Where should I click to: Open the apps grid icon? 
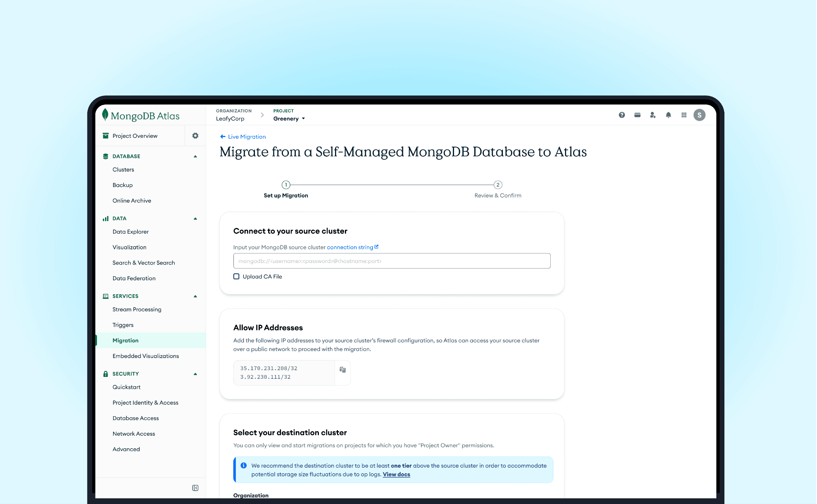tap(684, 115)
